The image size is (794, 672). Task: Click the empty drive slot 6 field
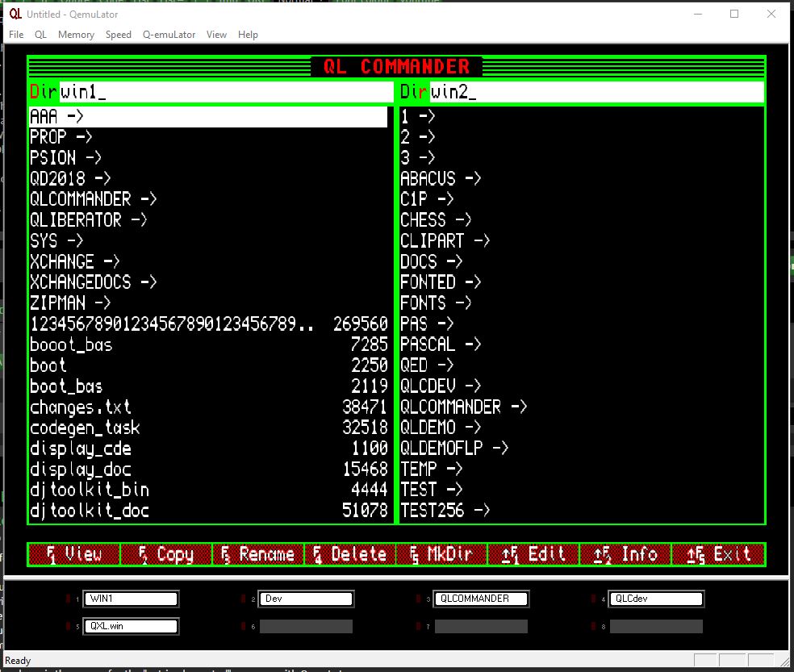(306, 627)
